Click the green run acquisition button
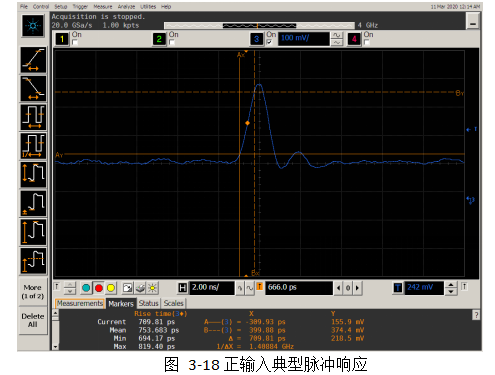 (86, 288)
